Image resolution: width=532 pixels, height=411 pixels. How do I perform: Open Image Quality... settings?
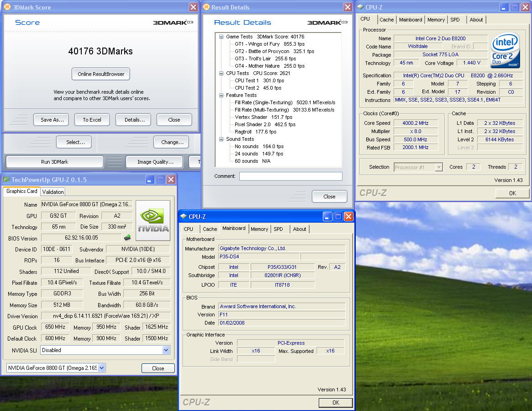point(155,162)
